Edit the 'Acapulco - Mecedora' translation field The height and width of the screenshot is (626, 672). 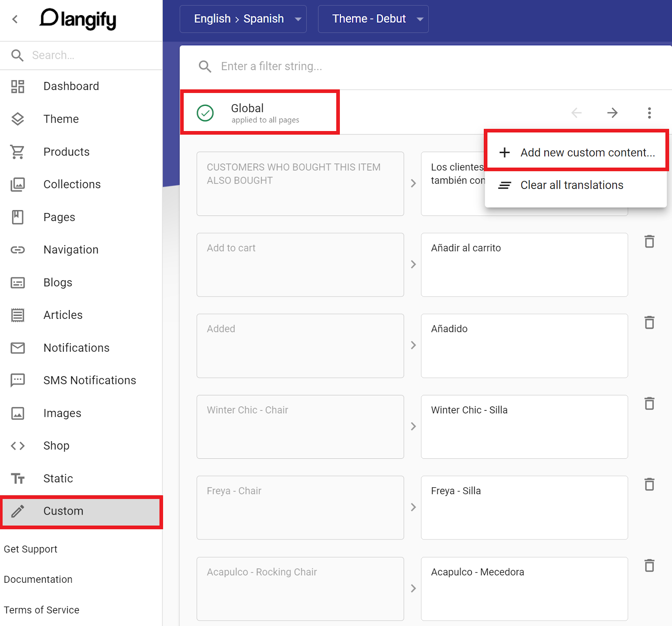[x=525, y=589]
